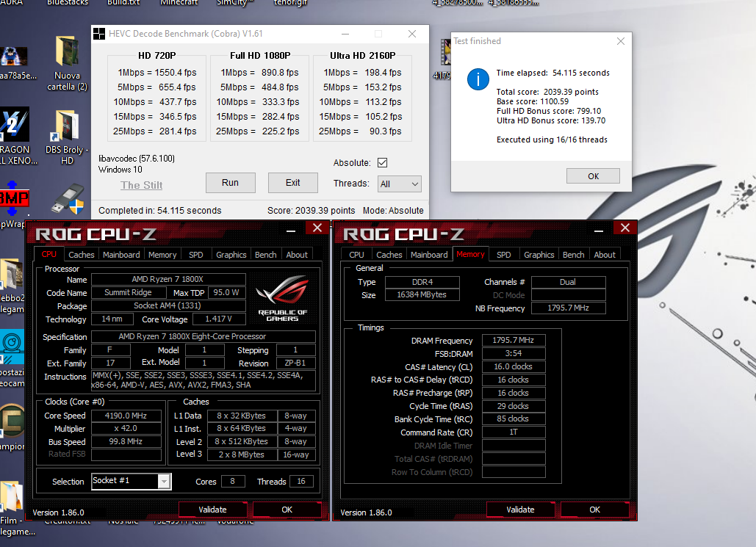
Task: Open the webcam postazione desktop icon
Action: coord(12,347)
